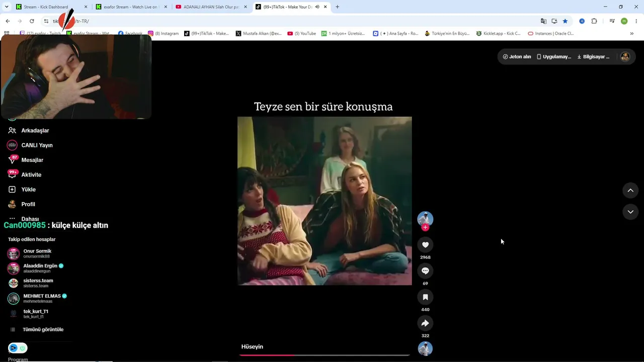
Task: Switch to Stream - Kick Dashboard tab
Action: tap(51, 7)
